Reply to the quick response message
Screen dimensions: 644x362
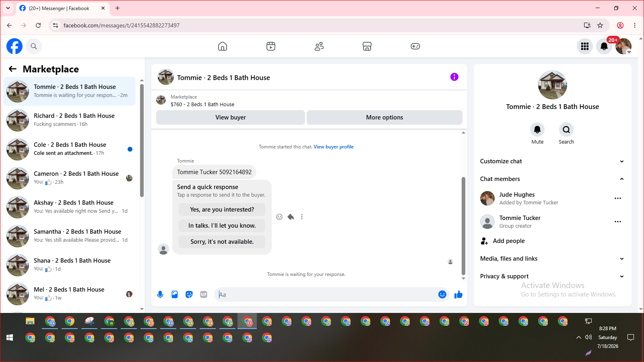coord(291,217)
